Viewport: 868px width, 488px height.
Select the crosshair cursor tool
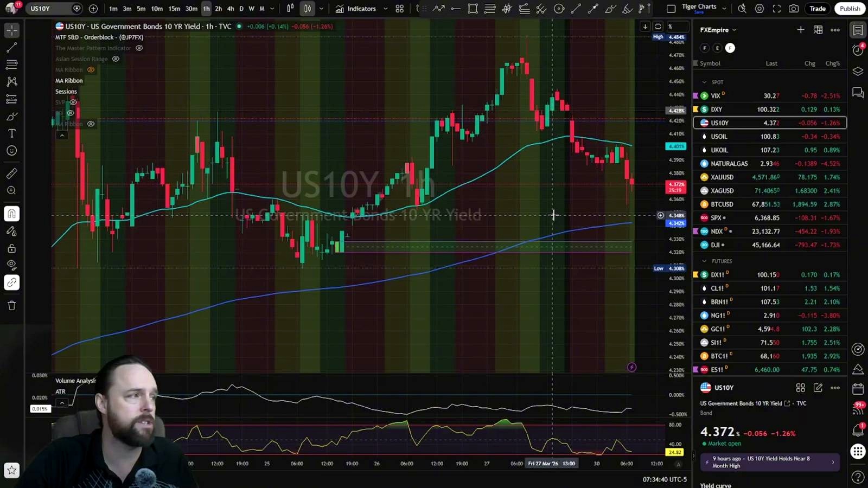11,31
